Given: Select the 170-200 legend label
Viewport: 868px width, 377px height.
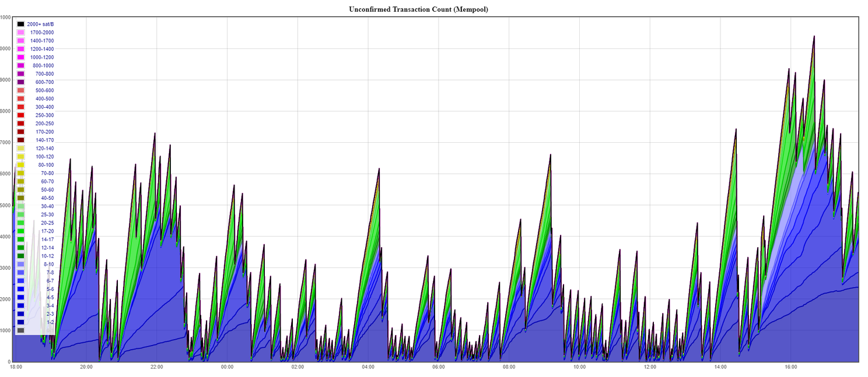Looking at the screenshot, I should [44, 132].
